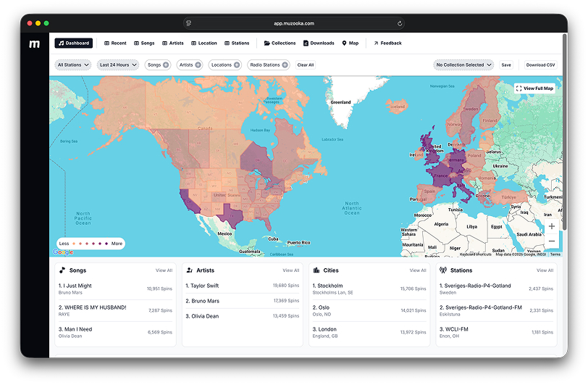Viewport: 588px width, 385px height.
Task: Expand the No Collection Selected dropdown
Action: click(x=463, y=65)
